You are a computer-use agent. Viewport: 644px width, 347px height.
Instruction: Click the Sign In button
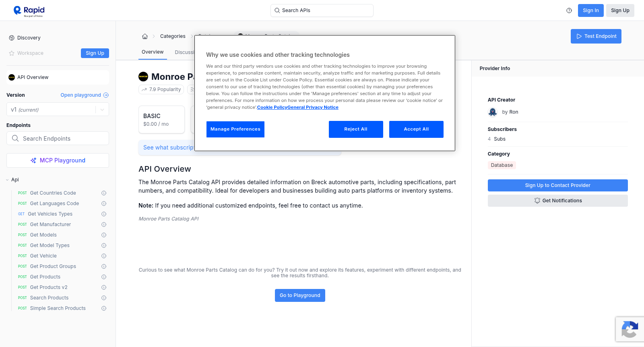(591, 10)
